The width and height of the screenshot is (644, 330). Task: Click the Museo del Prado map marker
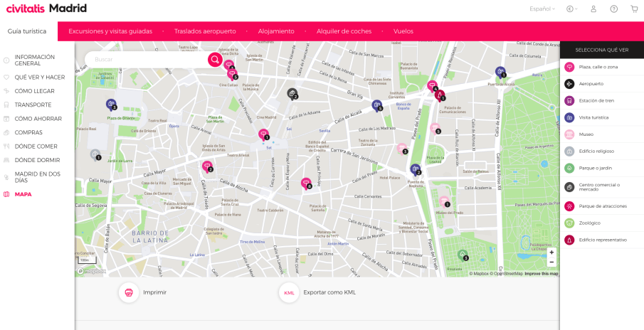pos(444,201)
